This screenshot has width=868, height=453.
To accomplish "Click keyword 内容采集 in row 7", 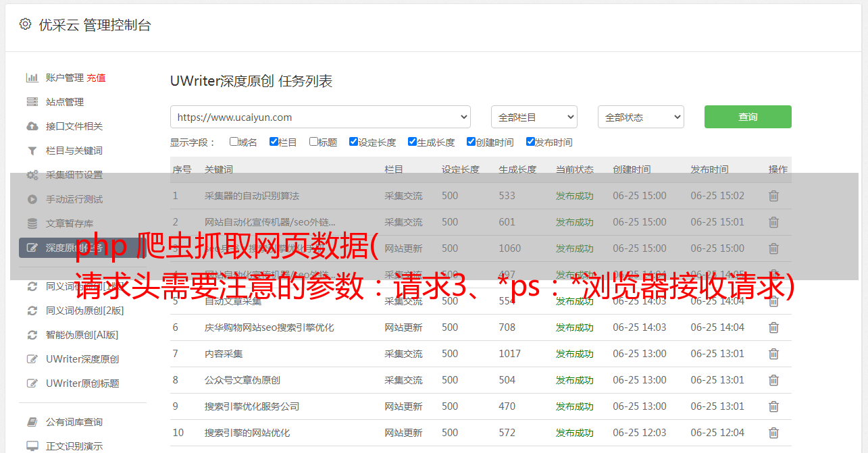I will point(224,354).
